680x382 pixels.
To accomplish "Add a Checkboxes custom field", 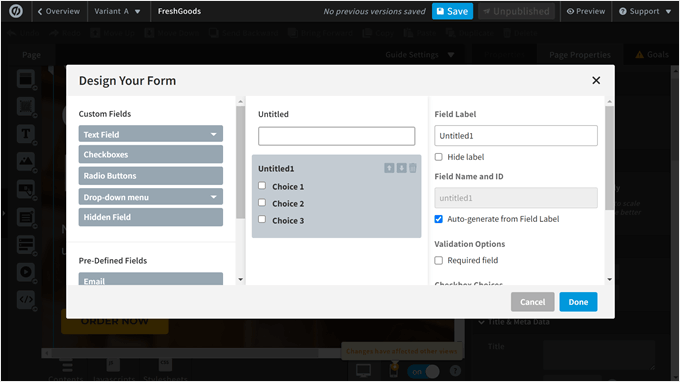I will point(150,154).
